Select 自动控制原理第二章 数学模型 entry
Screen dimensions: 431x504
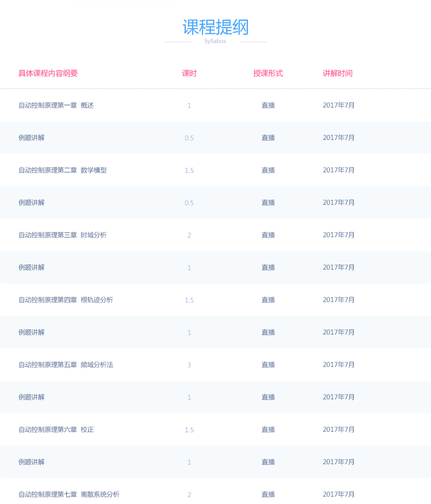215,170
